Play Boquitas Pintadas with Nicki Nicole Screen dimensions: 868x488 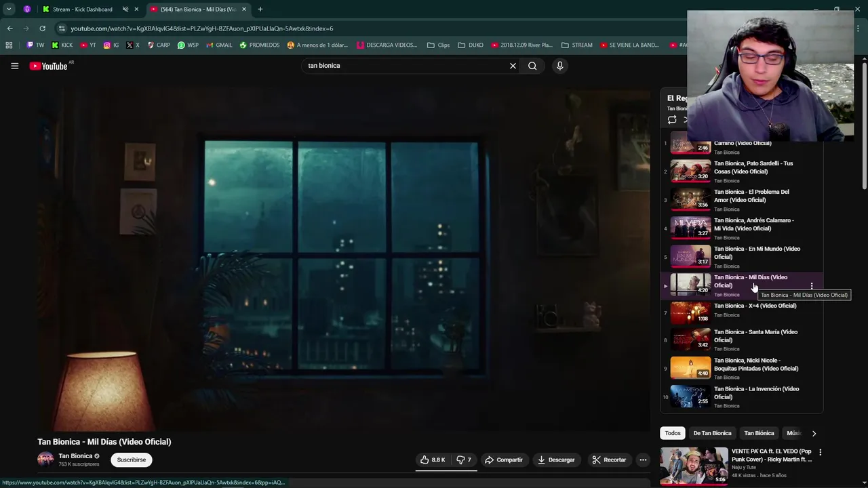pos(742,368)
